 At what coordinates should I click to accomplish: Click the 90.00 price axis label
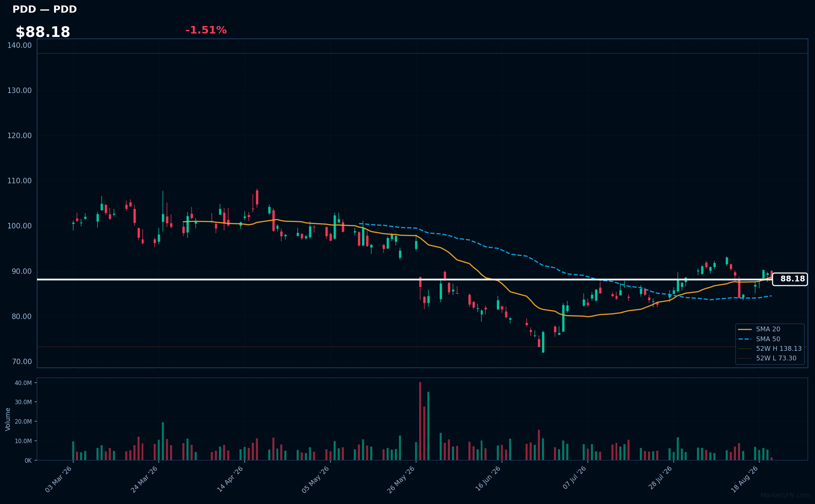[22, 271]
